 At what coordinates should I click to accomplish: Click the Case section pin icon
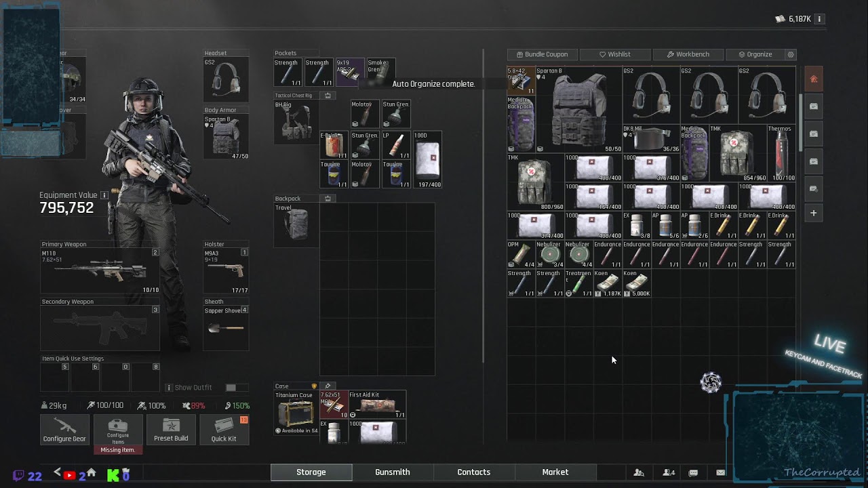point(328,386)
